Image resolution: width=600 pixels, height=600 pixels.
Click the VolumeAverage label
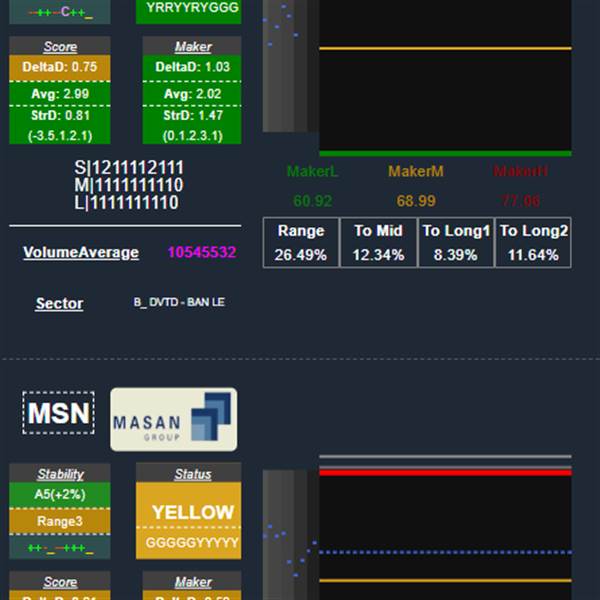(x=81, y=253)
